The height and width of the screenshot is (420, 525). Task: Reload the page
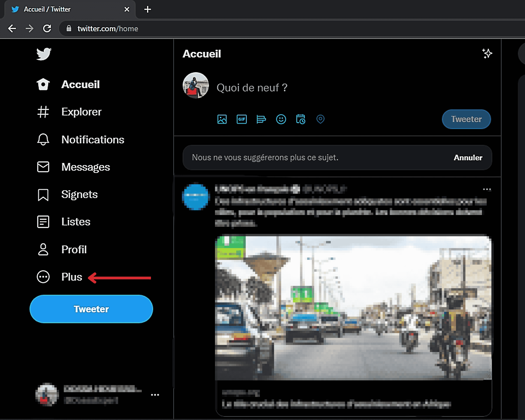[x=47, y=28]
